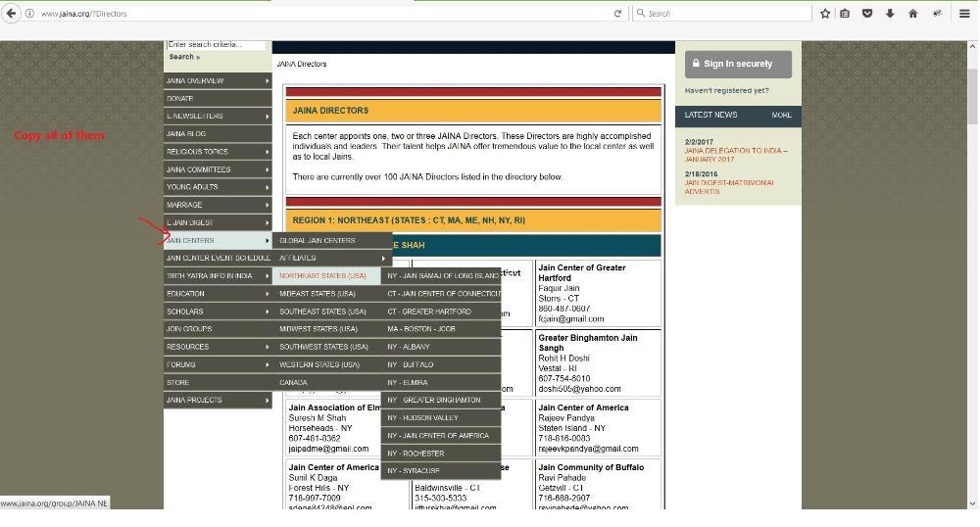Click the site information icon in address bar
The height and width of the screenshot is (527, 980).
pos(29,13)
